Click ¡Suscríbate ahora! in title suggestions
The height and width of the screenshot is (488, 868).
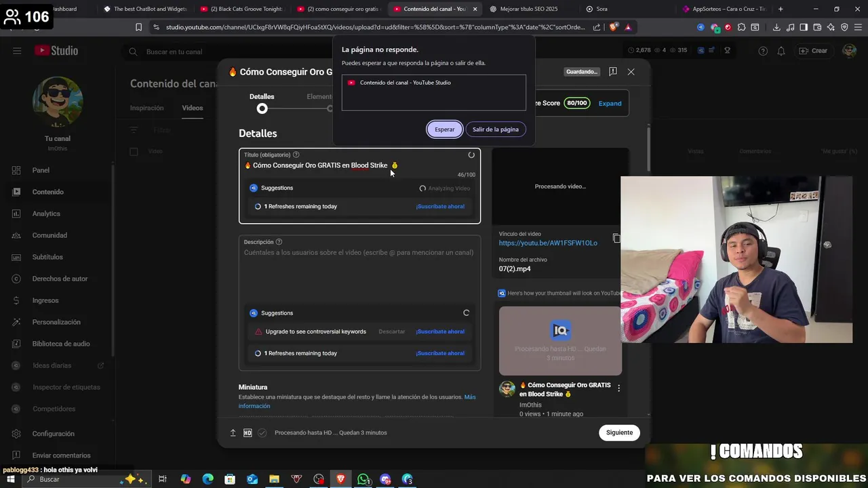(440, 206)
